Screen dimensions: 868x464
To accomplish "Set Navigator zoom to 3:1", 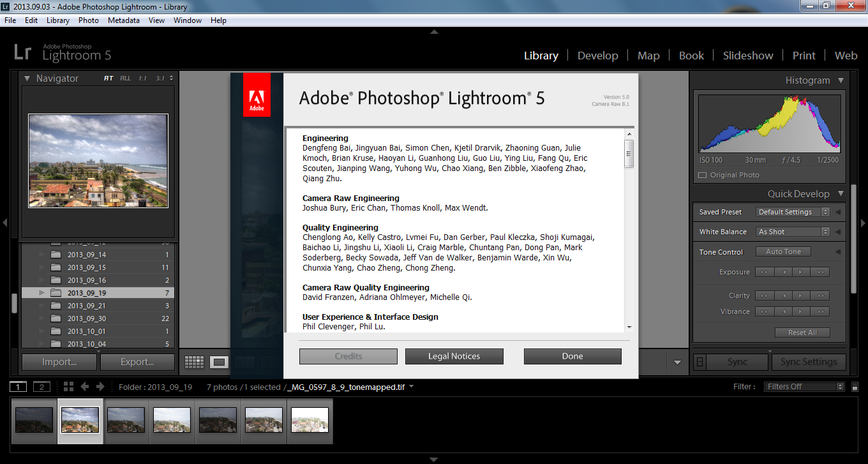I will (160, 79).
